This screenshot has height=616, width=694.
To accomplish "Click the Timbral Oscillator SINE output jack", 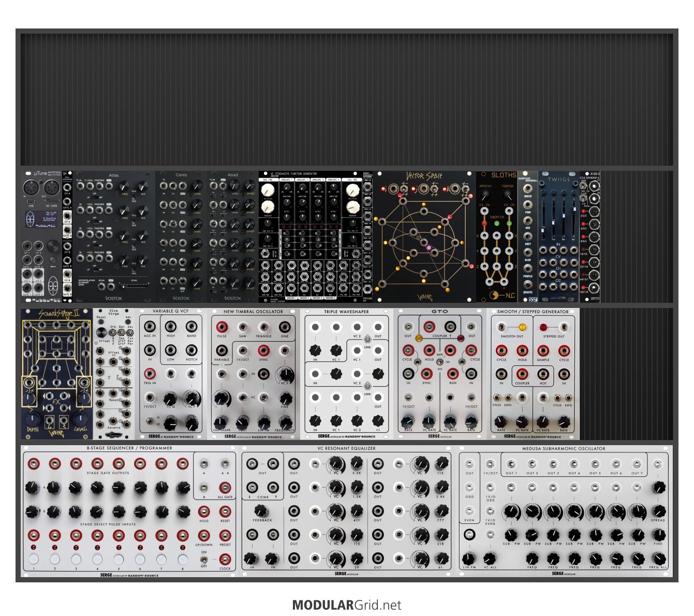I will tap(285, 327).
